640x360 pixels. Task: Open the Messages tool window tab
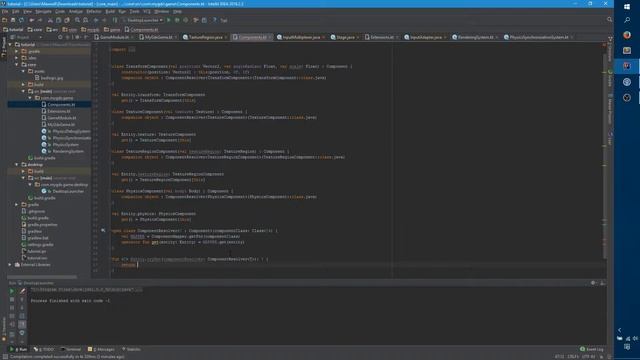101,349
